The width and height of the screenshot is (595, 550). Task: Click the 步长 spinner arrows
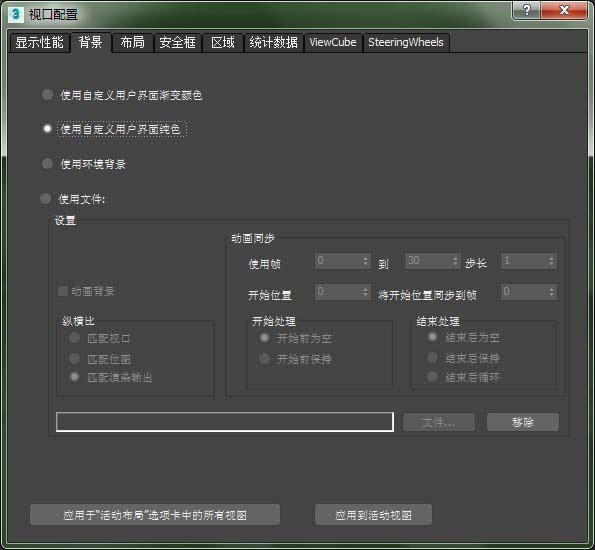(x=551, y=261)
